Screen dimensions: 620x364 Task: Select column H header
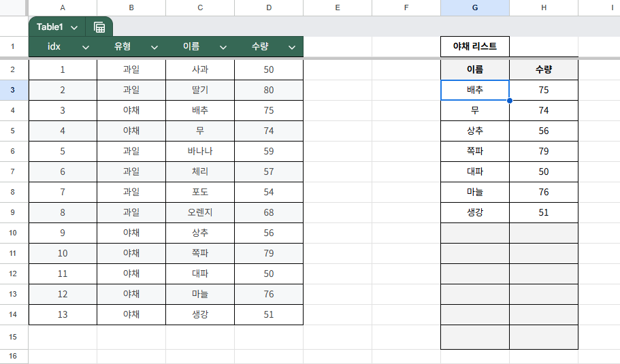coord(544,7)
